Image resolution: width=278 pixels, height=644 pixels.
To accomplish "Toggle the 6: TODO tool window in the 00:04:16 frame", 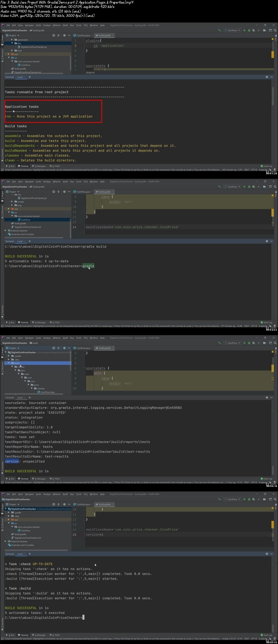I will 55,479.
